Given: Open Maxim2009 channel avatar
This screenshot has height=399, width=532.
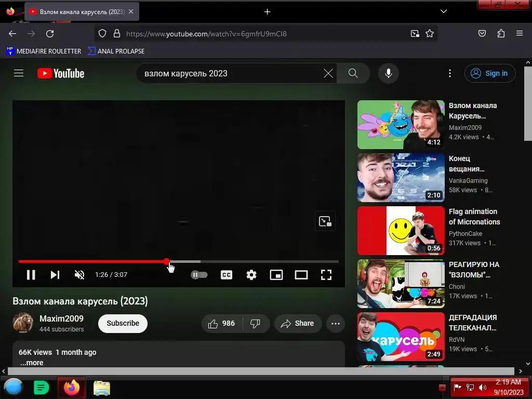Looking at the screenshot, I should point(23,323).
